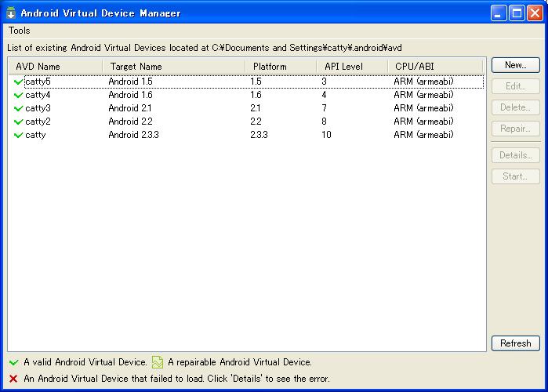Select the catty5 device name
548x392 pixels.
[38, 82]
